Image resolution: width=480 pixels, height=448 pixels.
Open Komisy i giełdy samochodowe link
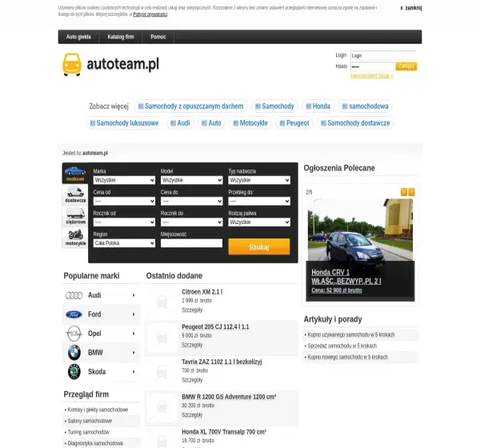98,410
